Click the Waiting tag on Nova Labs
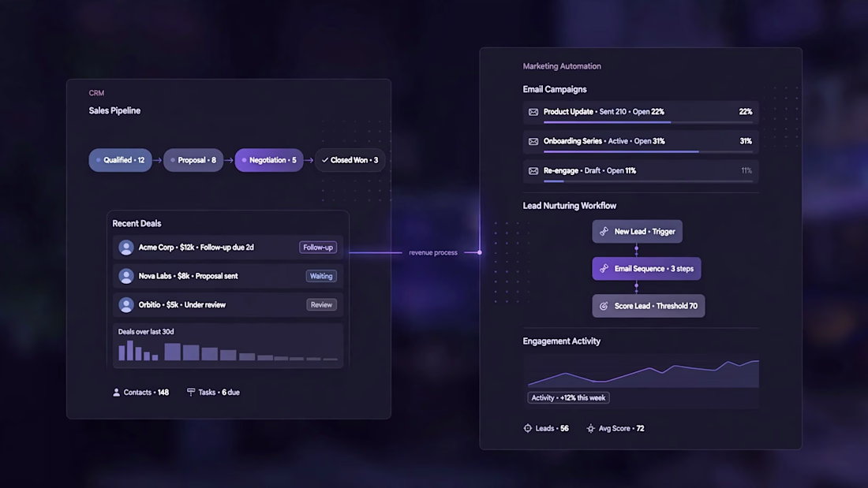868x488 pixels. pos(321,276)
